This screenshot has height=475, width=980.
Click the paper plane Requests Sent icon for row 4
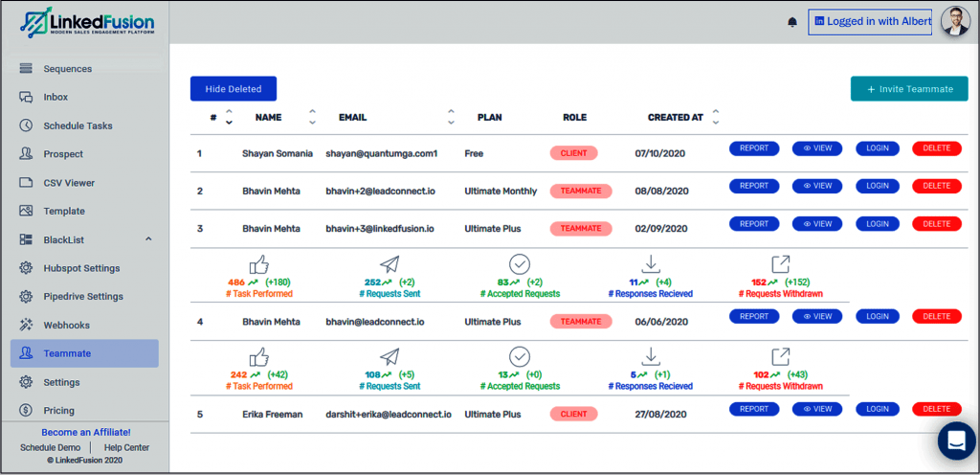click(389, 356)
